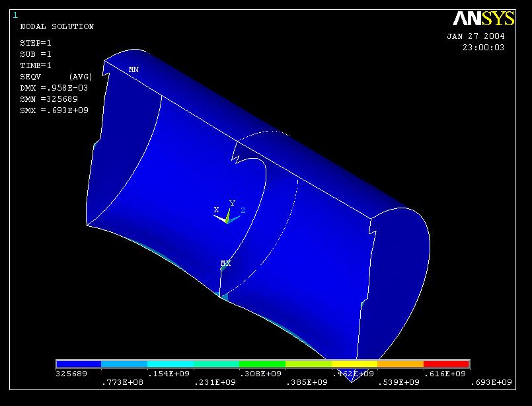Image resolution: width=532 pixels, height=406 pixels.
Task: Click the .308E+09 legend value
Action: click(260, 374)
